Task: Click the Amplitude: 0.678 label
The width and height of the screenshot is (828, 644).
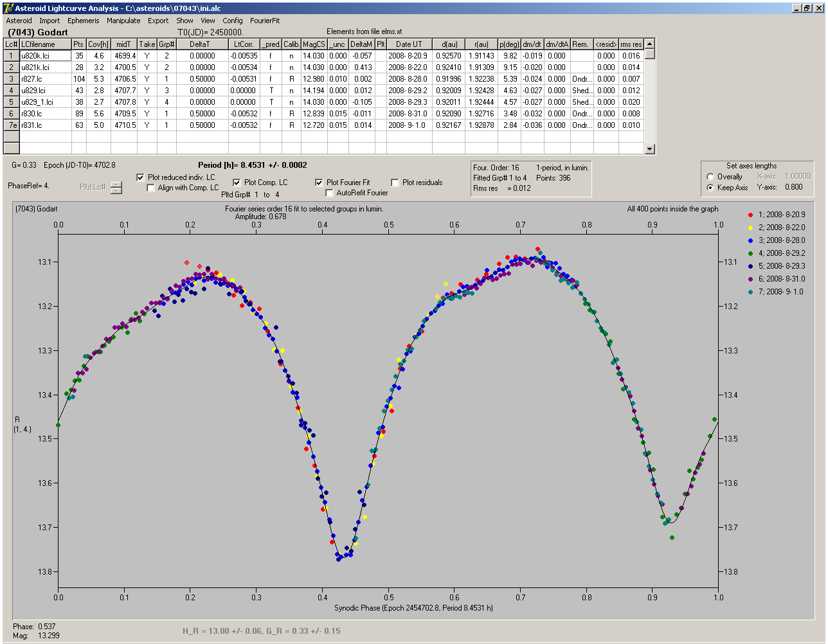Action: click(260, 217)
